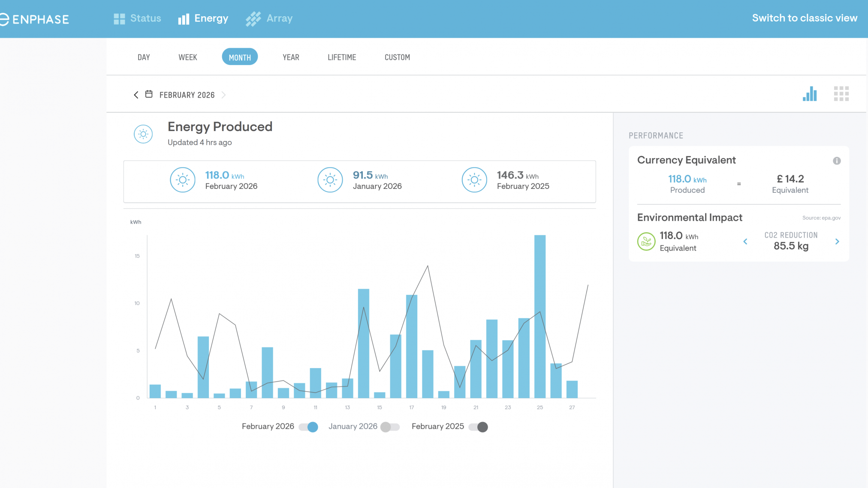868x488 pixels.
Task: Enable the January 2026 comparison toggle
Action: click(x=390, y=427)
